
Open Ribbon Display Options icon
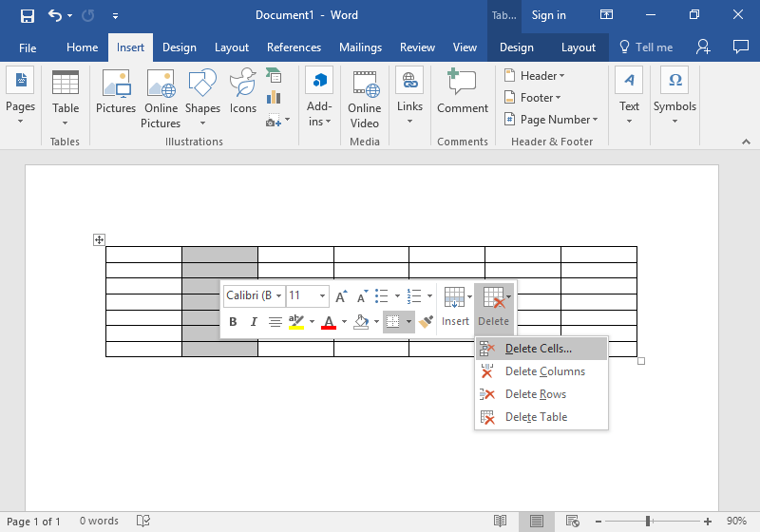606,15
